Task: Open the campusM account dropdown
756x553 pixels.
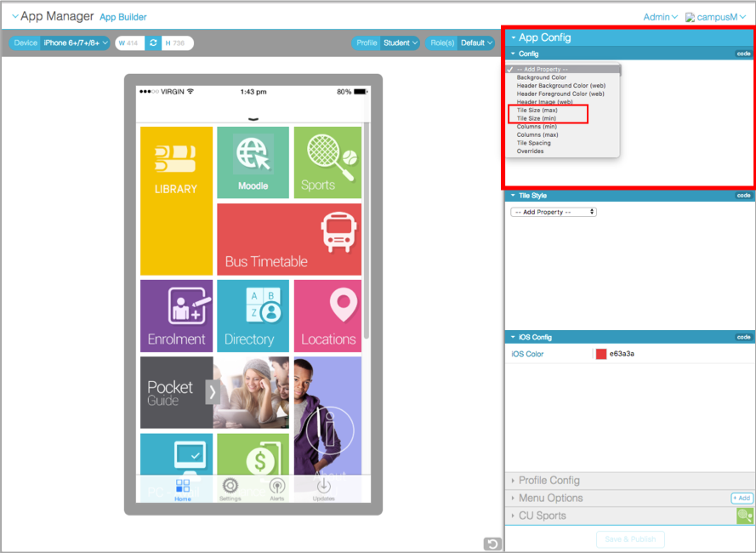Action: pos(715,17)
